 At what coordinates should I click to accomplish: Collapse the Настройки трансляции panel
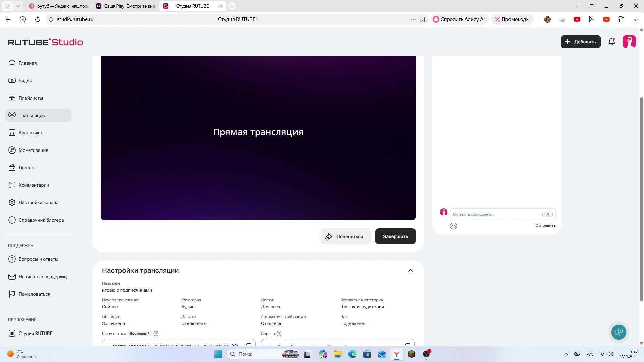click(411, 270)
